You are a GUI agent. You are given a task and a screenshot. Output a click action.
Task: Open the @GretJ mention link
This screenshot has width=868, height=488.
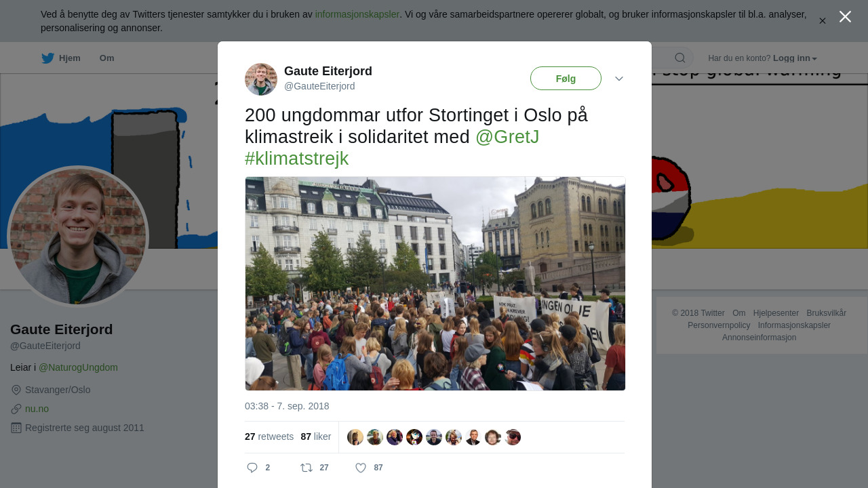point(507,137)
